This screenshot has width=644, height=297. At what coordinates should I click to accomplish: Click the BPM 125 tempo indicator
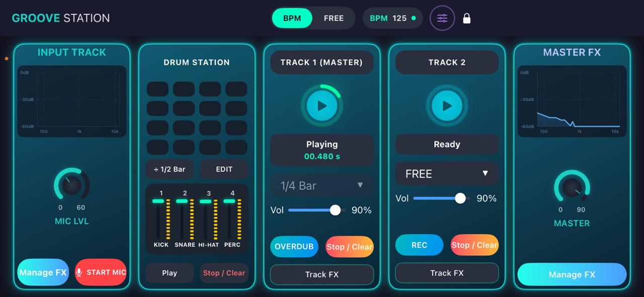pos(392,18)
